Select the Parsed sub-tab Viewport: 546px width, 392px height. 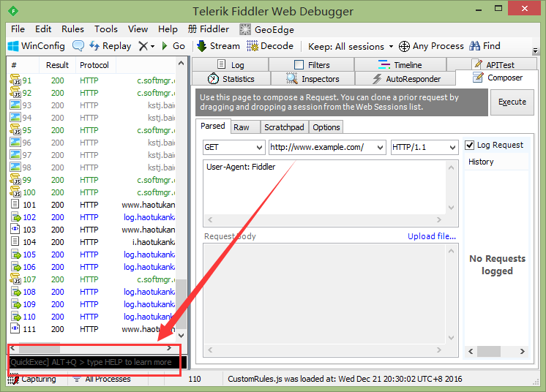[213, 126]
